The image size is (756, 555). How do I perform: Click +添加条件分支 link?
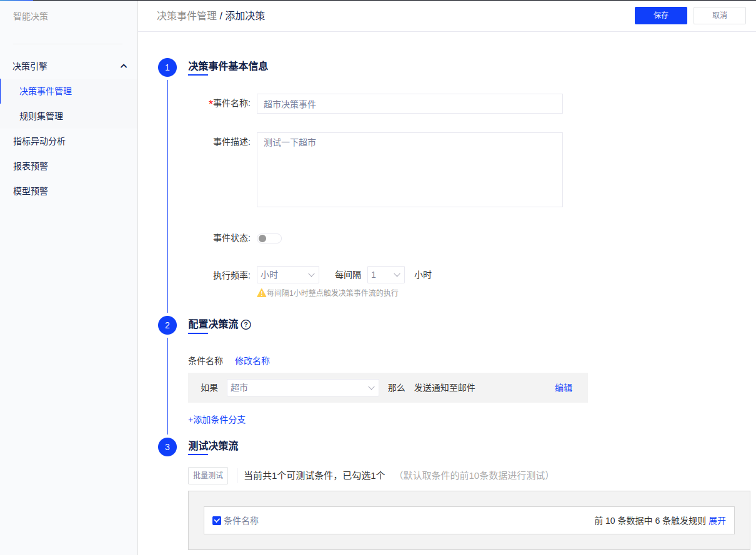pyautogui.click(x=217, y=420)
